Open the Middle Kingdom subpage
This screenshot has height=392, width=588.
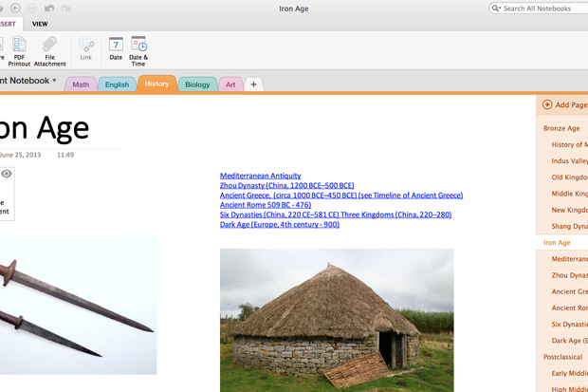click(x=569, y=194)
